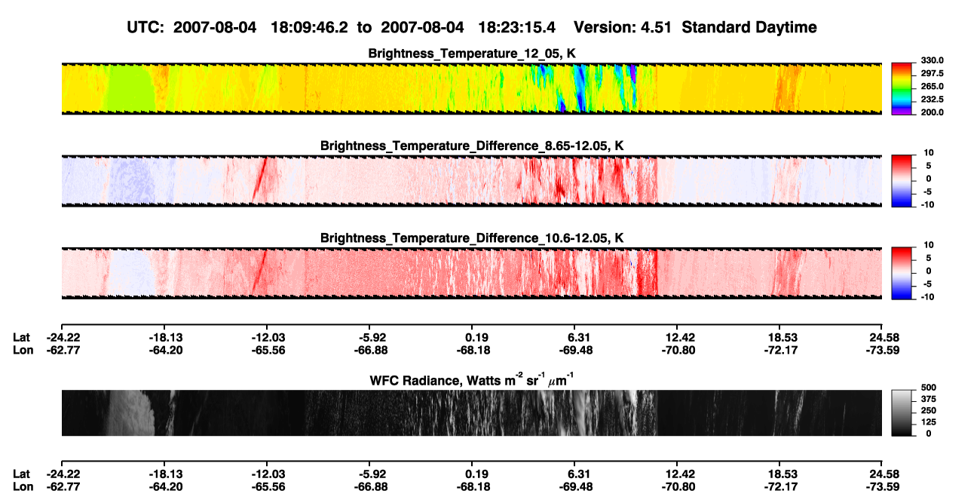Click the 232.5 colorbar label
This screenshot has width=980, height=503.
930,99
